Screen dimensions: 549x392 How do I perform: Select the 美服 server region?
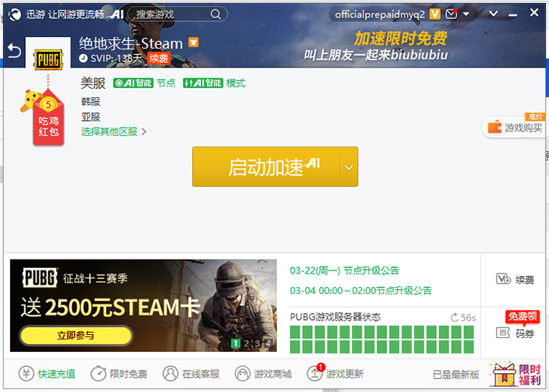tap(93, 83)
